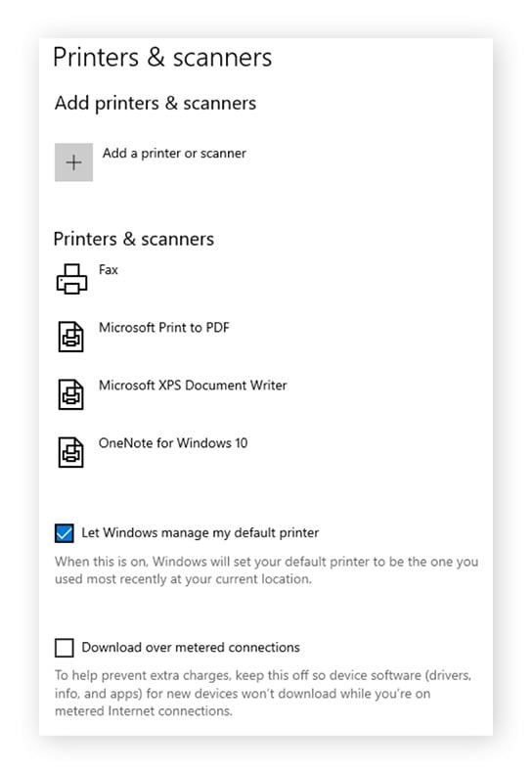
Task: Click the 'Printers & scanners' list section heading
Action: coord(134,239)
